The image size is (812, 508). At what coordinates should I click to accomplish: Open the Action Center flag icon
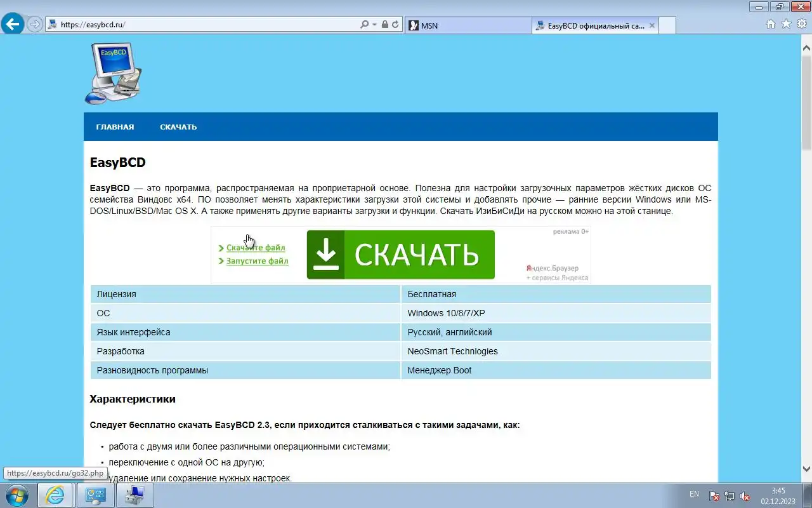tap(714, 496)
